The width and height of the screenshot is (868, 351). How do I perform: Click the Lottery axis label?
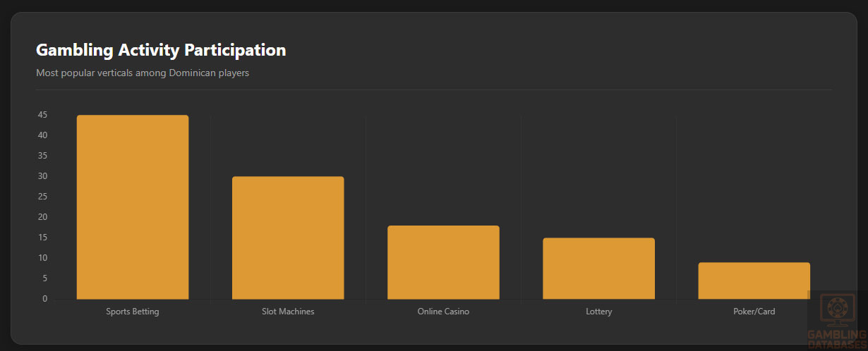click(598, 312)
